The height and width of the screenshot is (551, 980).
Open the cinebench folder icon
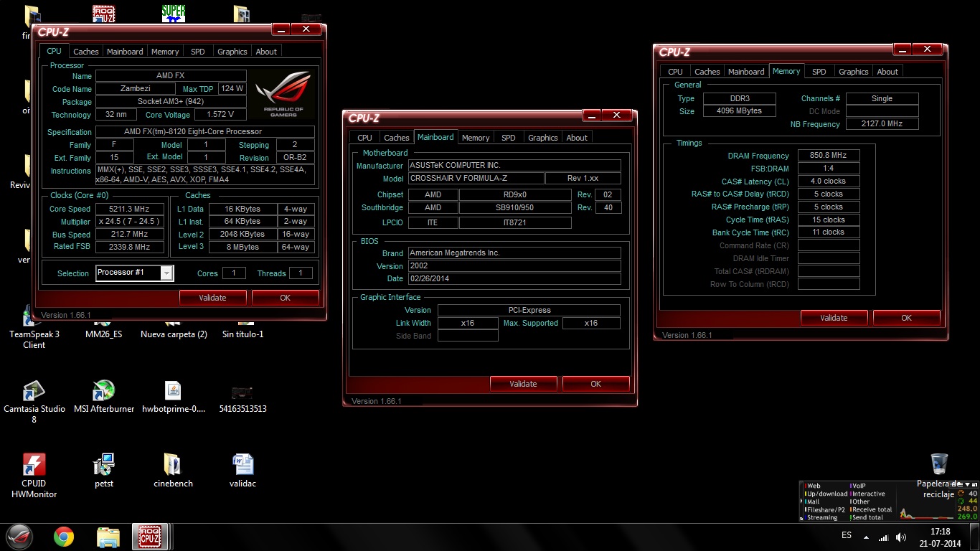pos(173,471)
